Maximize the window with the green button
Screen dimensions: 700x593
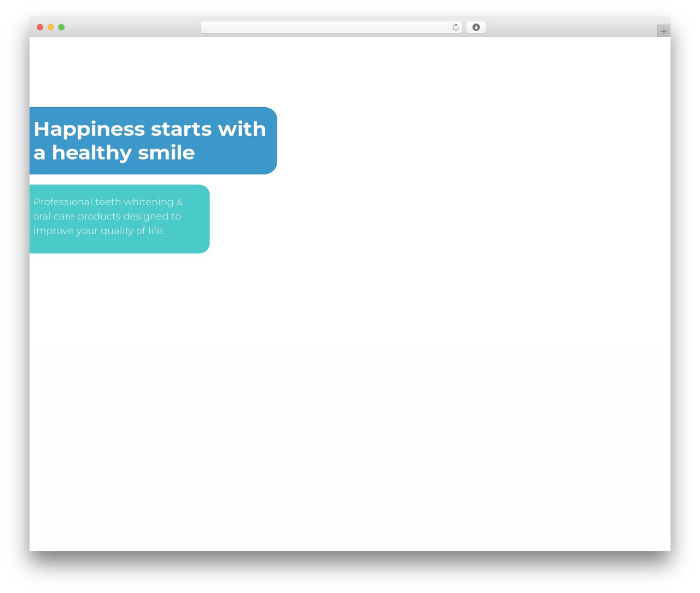[x=61, y=27]
